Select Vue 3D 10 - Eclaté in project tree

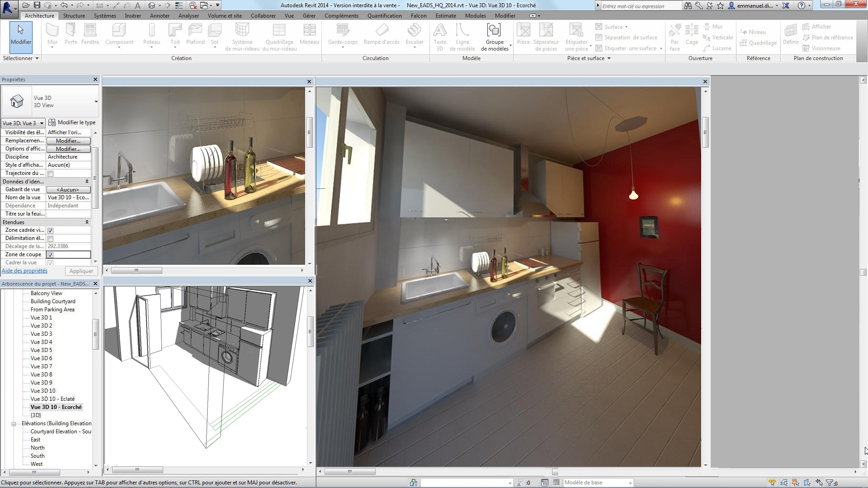tap(52, 399)
